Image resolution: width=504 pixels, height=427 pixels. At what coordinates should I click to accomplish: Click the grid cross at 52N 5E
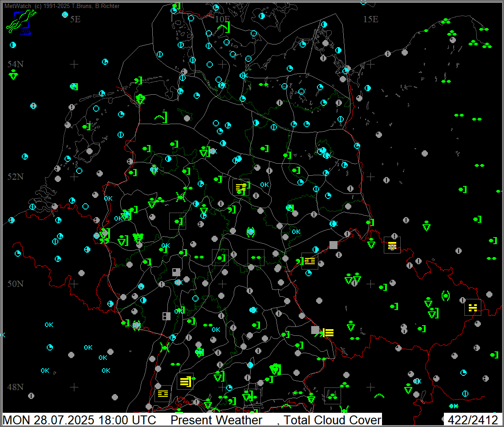(x=74, y=177)
